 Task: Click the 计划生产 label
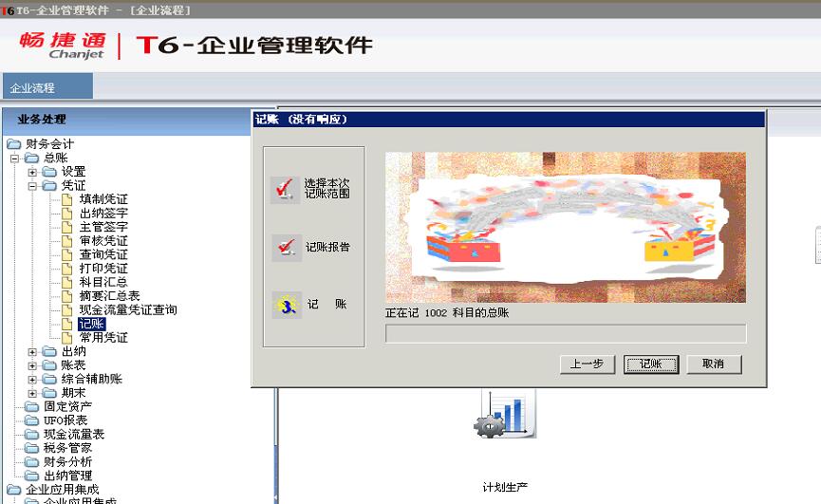point(505,487)
